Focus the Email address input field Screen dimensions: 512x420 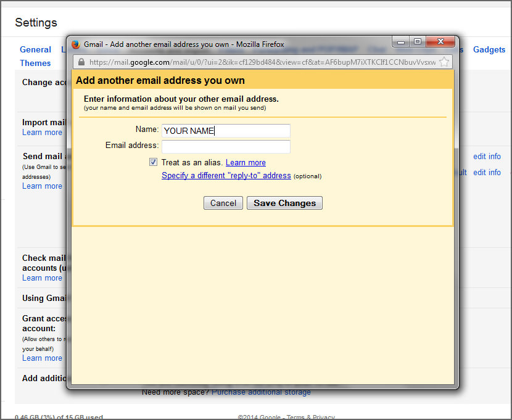pos(226,147)
